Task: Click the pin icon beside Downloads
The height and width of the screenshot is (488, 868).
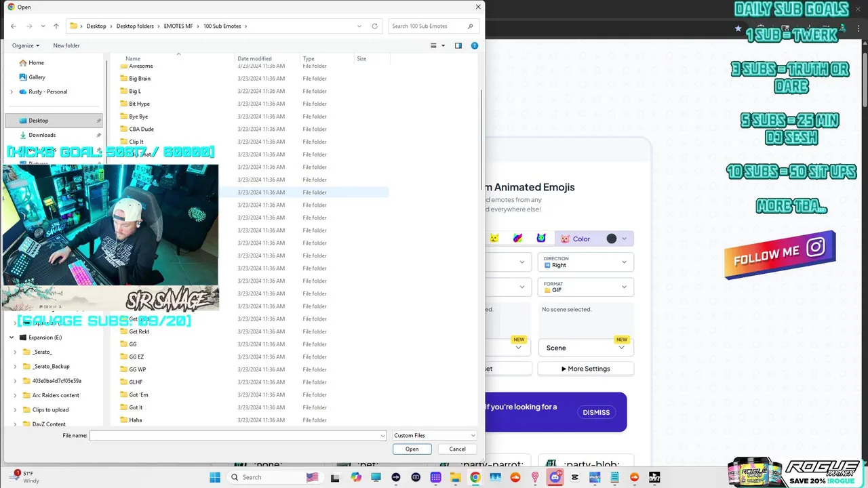Action: click(x=98, y=135)
